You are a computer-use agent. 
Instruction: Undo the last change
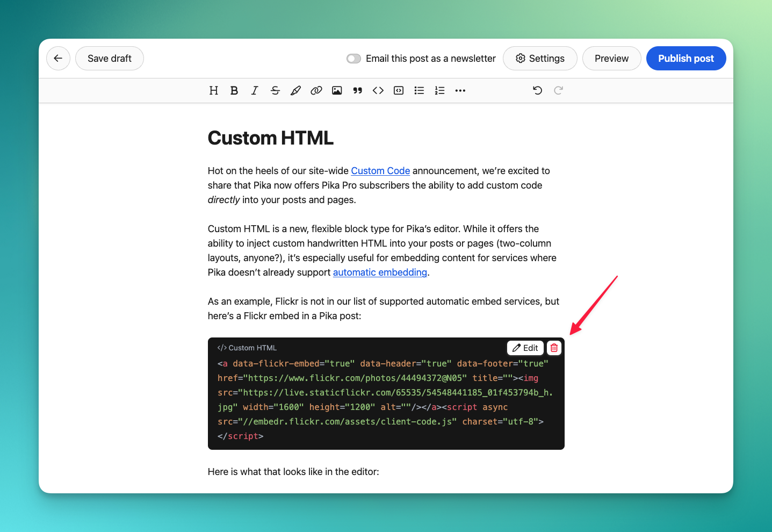point(538,90)
